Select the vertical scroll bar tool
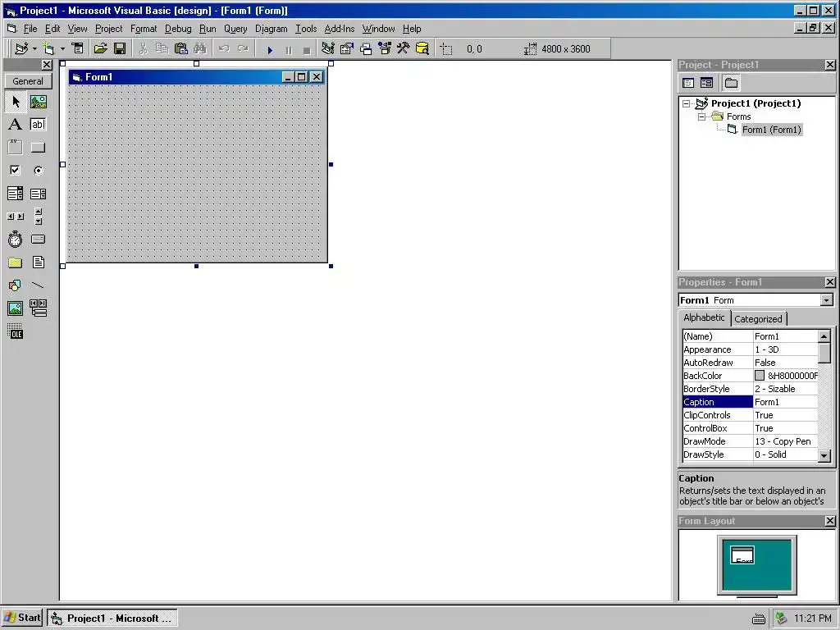Viewport: 840px width, 630px height. tap(38, 217)
